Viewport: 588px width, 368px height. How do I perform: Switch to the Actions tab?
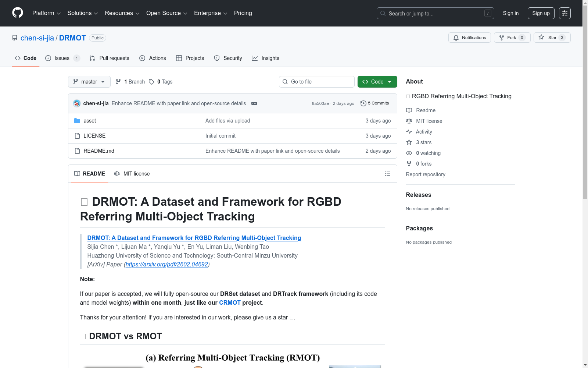[153, 58]
